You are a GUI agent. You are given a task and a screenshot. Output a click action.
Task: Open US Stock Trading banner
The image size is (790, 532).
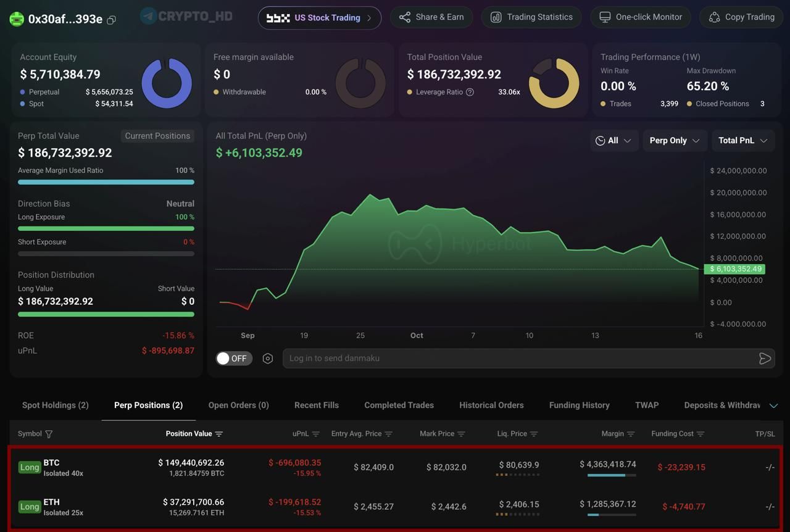[x=320, y=18]
